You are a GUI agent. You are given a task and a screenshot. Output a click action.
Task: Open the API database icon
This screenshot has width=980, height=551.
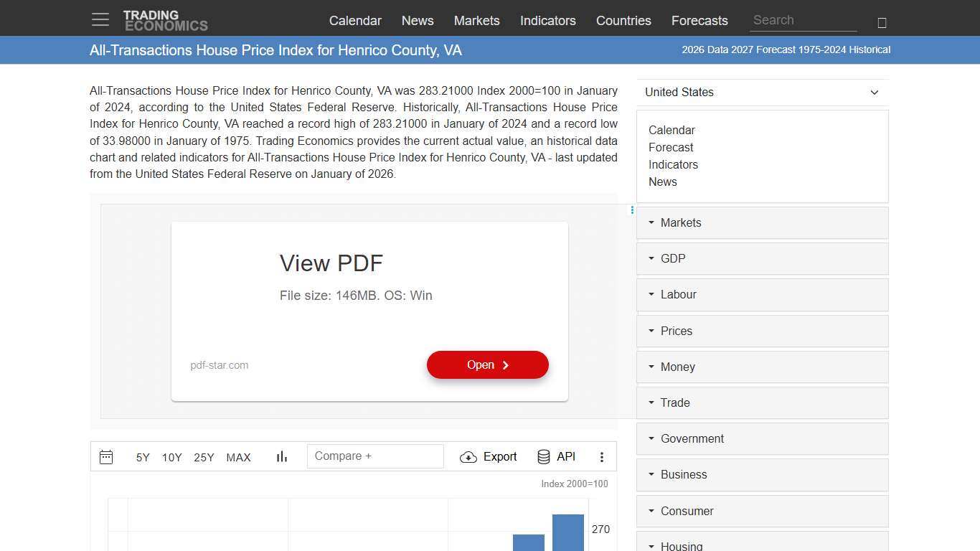[x=544, y=457]
